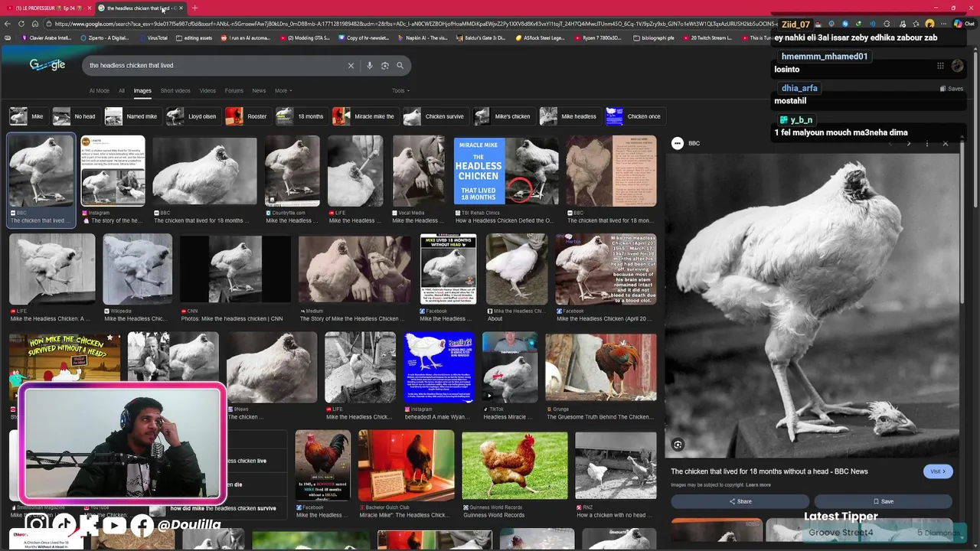Open the large headless chicken preview image

812,306
